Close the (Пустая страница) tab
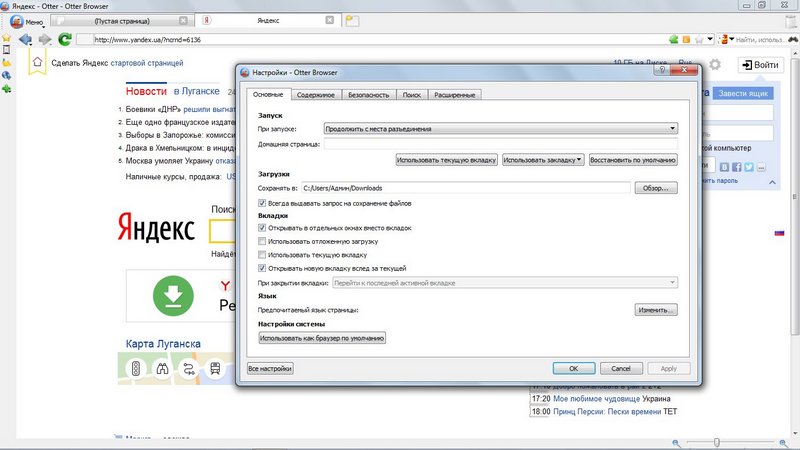The height and width of the screenshot is (450, 800). point(183,20)
